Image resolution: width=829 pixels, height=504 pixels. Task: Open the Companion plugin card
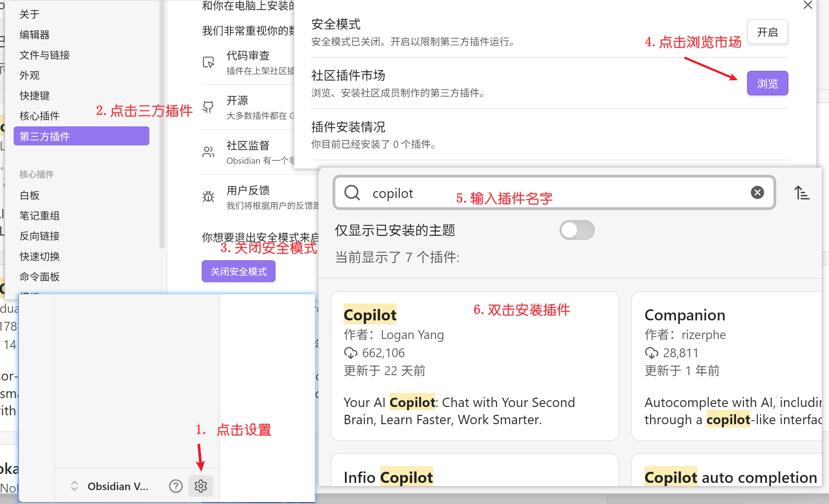[727, 366]
